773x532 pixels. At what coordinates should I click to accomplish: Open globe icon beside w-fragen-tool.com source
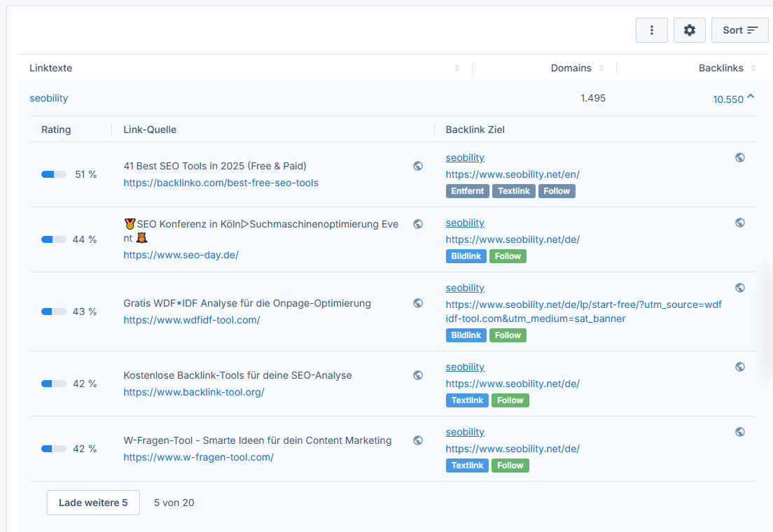(418, 440)
